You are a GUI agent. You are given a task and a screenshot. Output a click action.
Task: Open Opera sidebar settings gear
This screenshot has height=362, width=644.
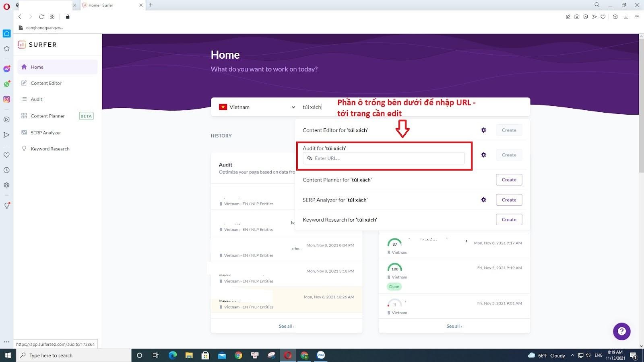tap(6, 185)
